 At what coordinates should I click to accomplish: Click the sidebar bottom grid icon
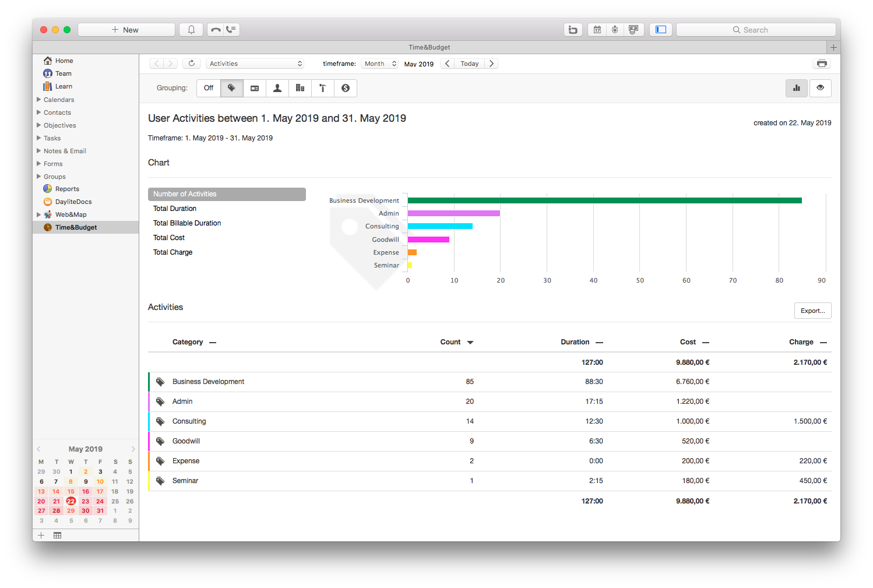coord(57,535)
